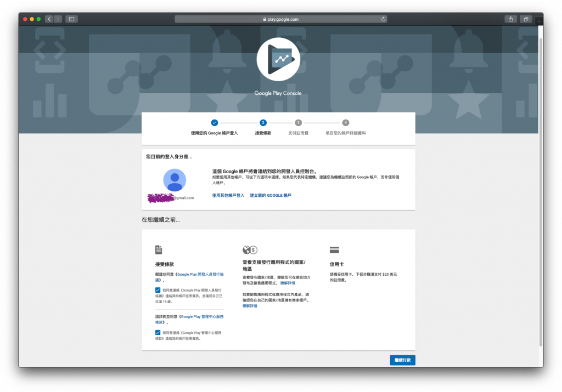This screenshot has height=392, width=562.
Task: Select step 4 account details circle
Action: point(346,123)
